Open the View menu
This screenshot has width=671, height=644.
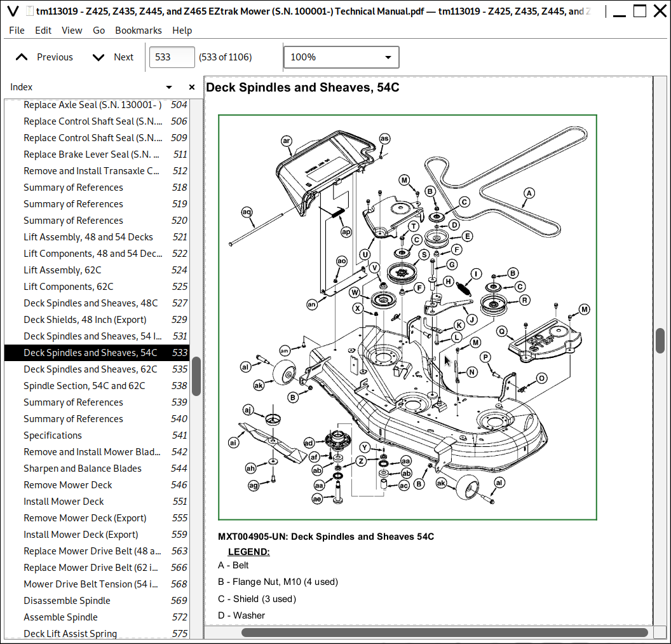coord(72,31)
